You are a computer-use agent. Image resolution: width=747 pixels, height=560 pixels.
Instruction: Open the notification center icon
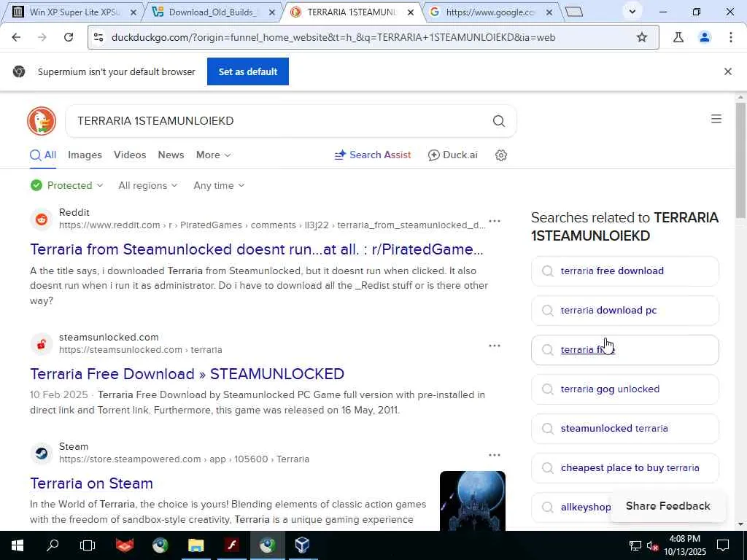[723, 545]
